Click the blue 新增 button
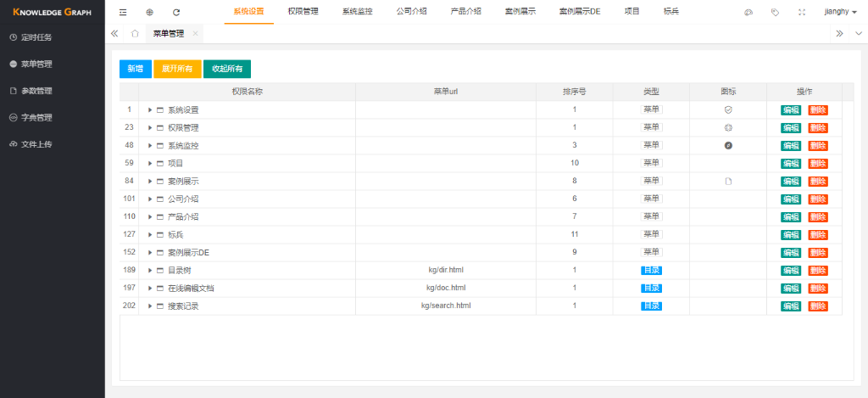Viewport: 868px width, 398px height. 135,69
